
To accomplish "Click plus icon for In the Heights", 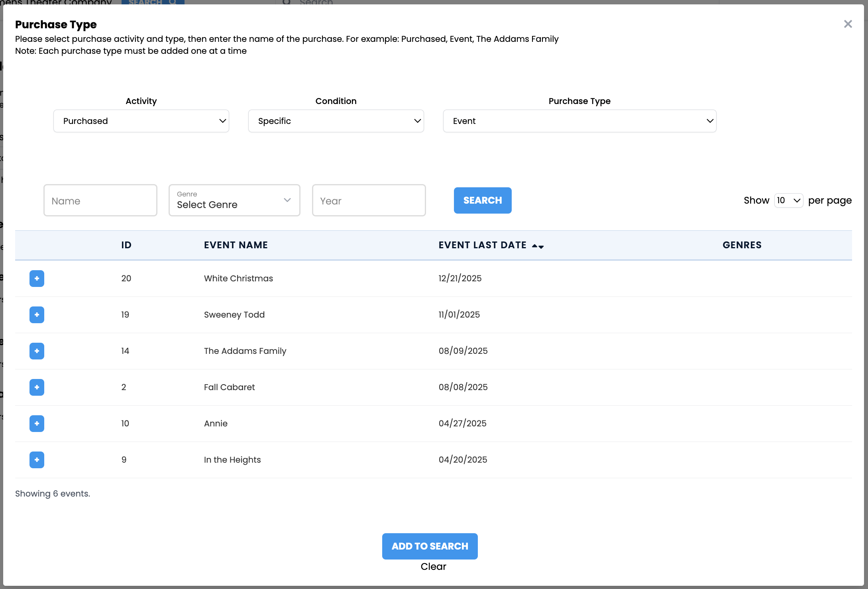I will [37, 460].
